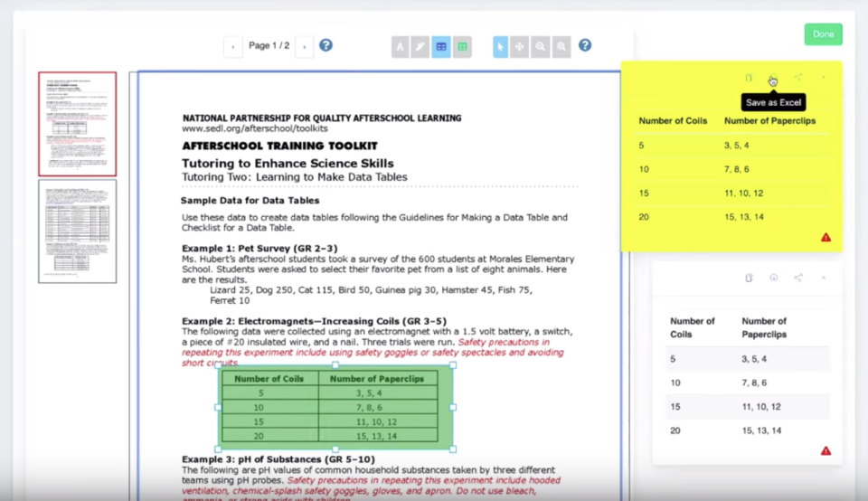The height and width of the screenshot is (501, 868).
Task: Click the 'Page 1 / 2' indicator
Action: click(x=269, y=45)
